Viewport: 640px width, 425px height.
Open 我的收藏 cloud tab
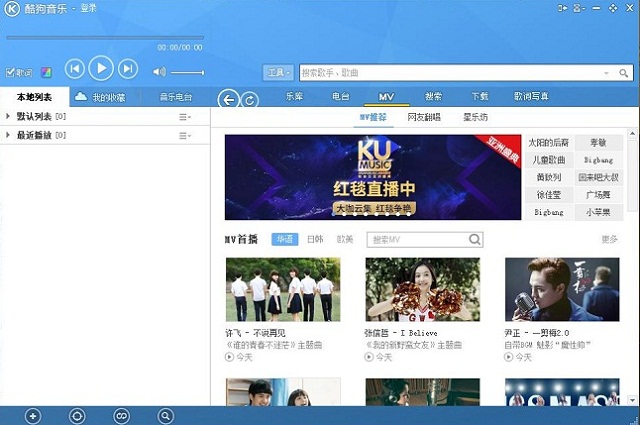coord(100,97)
